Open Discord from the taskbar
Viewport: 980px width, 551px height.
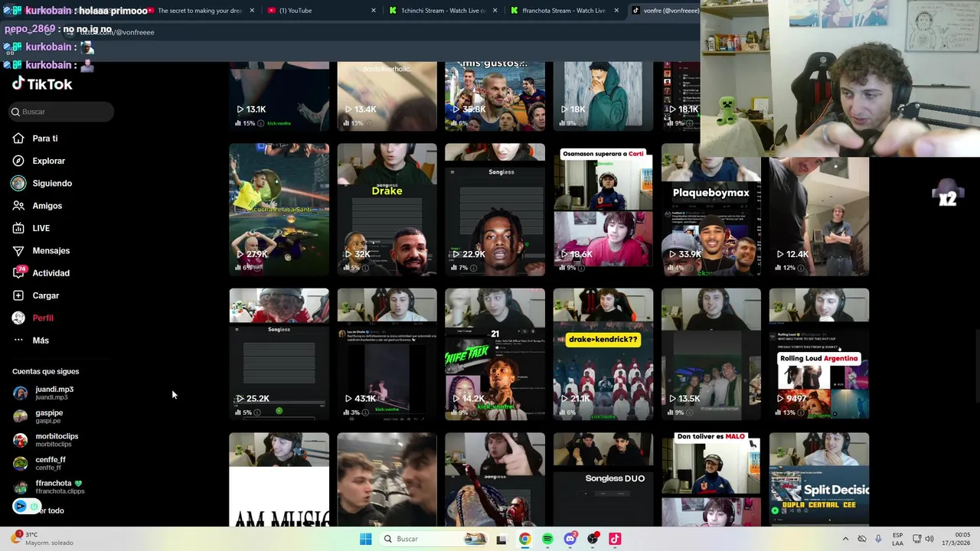(x=570, y=539)
